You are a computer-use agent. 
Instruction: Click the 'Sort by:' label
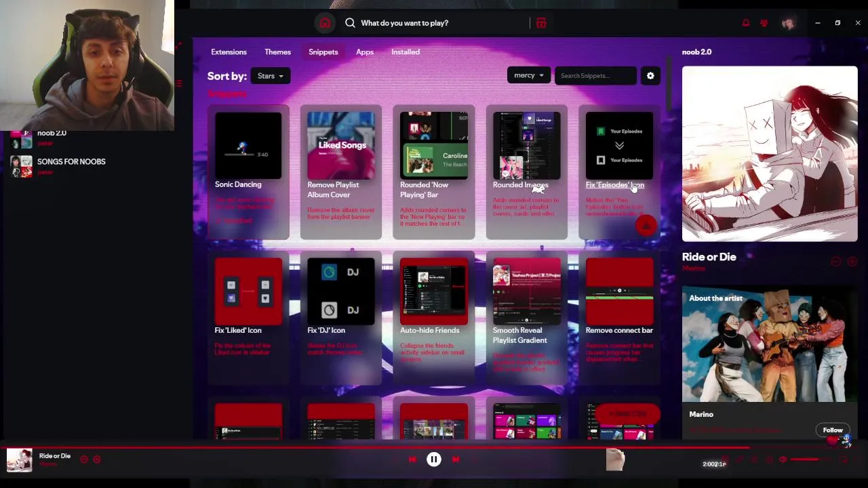click(x=227, y=76)
